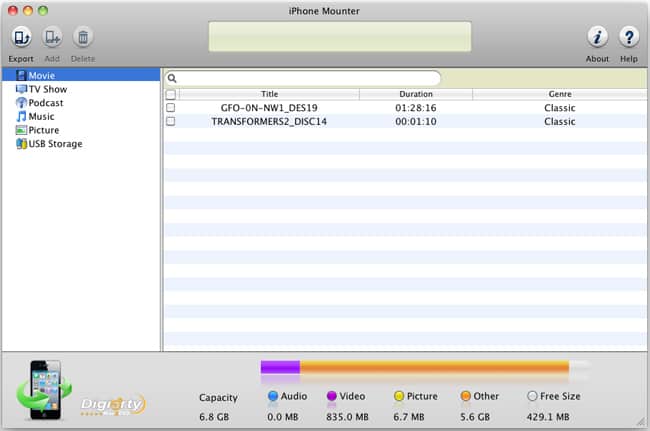
Task: Open the Help question mark icon
Action: point(629,37)
